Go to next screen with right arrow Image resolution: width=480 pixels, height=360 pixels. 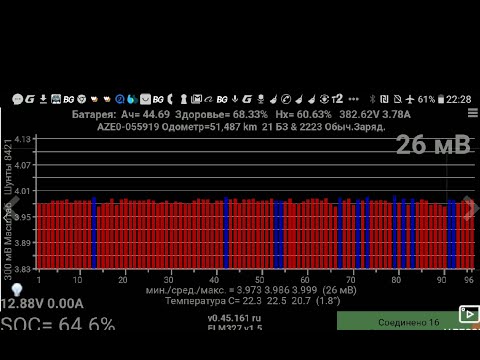[471, 208]
